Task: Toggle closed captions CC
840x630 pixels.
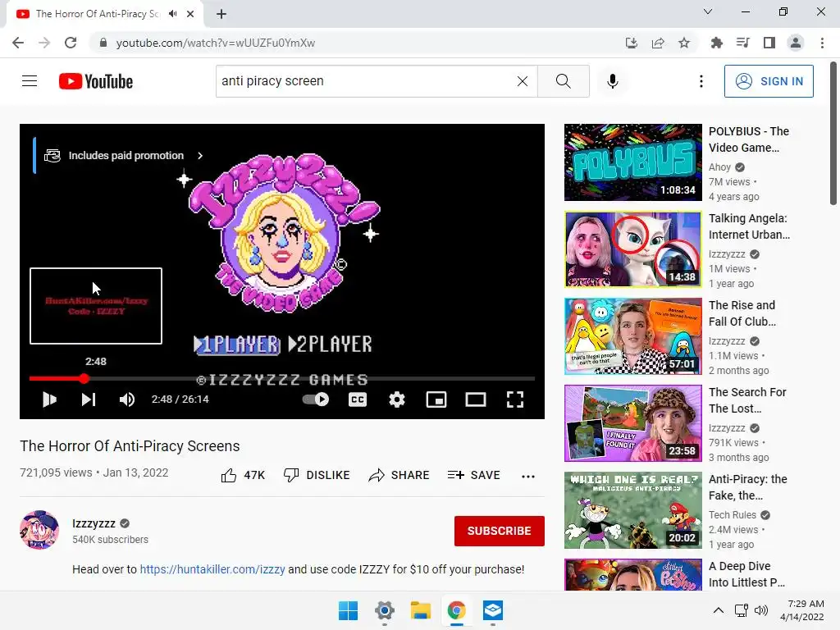Action: pos(358,399)
